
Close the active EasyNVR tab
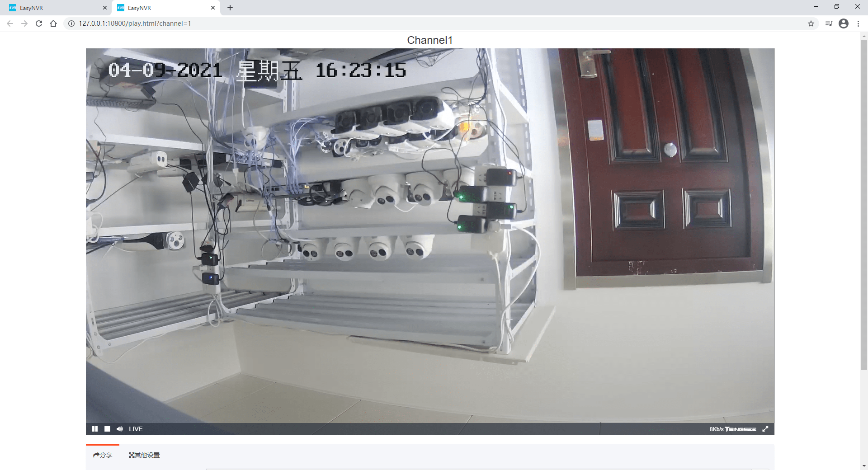tap(213, 8)
